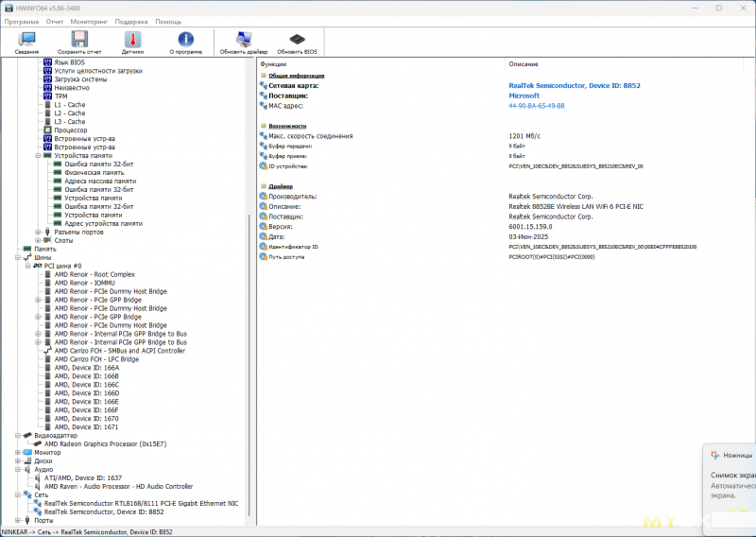This screenshot has height=537, width=756.
Task: Click the RealTek Semiconductor Device ID B852 link
Action: [x=575, y=85]
